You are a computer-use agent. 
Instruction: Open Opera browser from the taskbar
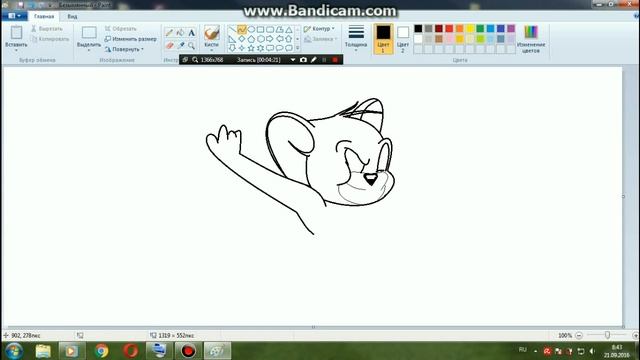pos(131,351)
